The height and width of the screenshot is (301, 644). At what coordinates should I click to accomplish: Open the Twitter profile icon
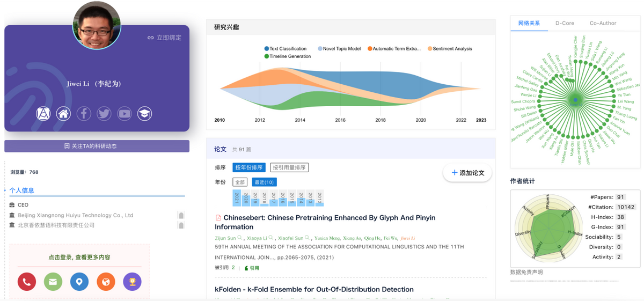pos(104,114)
